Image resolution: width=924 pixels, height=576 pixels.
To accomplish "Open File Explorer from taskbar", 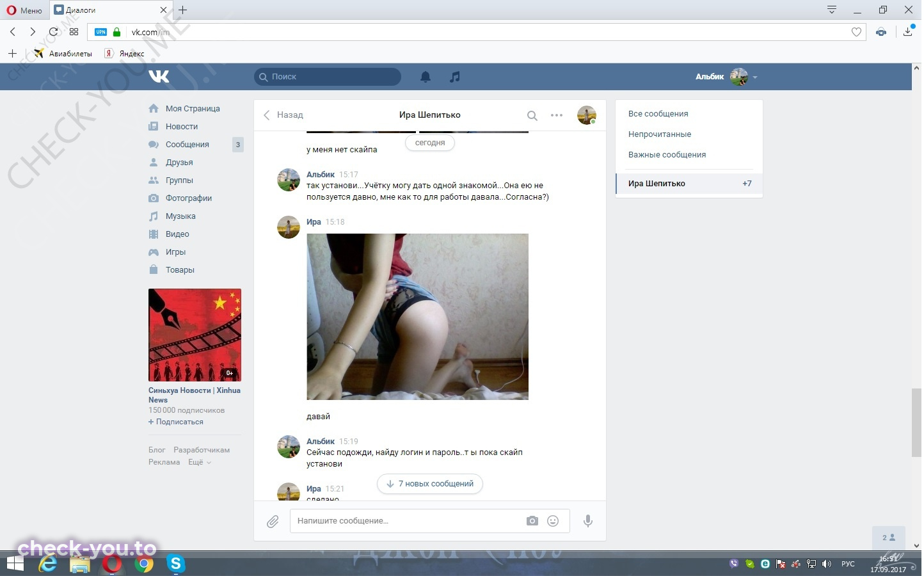I will tap(80, 564).
